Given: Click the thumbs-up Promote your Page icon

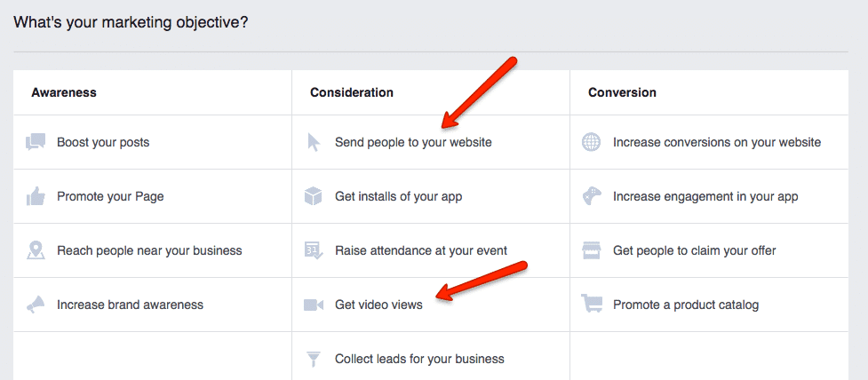Looking at the screenshot, I should (x=36, y=196).
